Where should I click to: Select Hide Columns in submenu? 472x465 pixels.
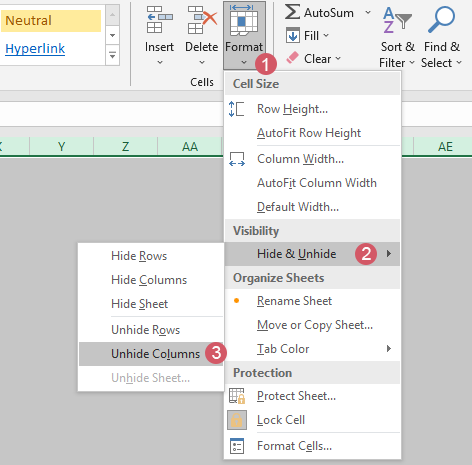pyautogui.click(x=151, y=280)
